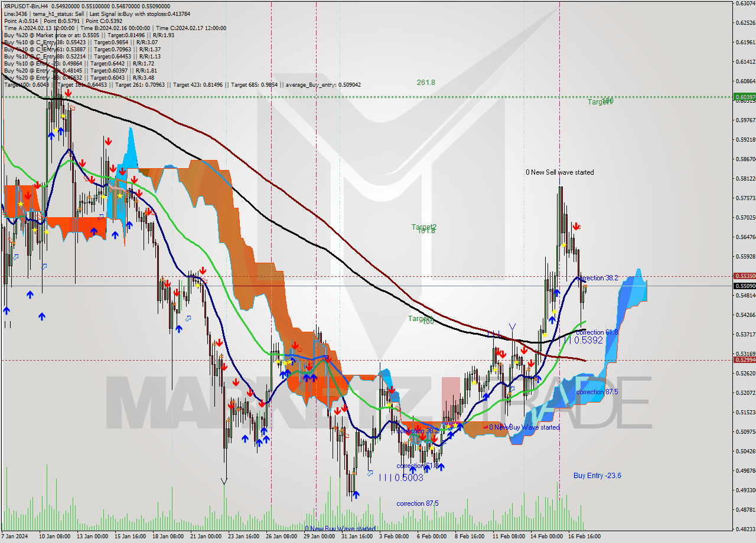Click the green 0.6039 price tag
The width and height of the screenshot is (756, 543).
744,97
